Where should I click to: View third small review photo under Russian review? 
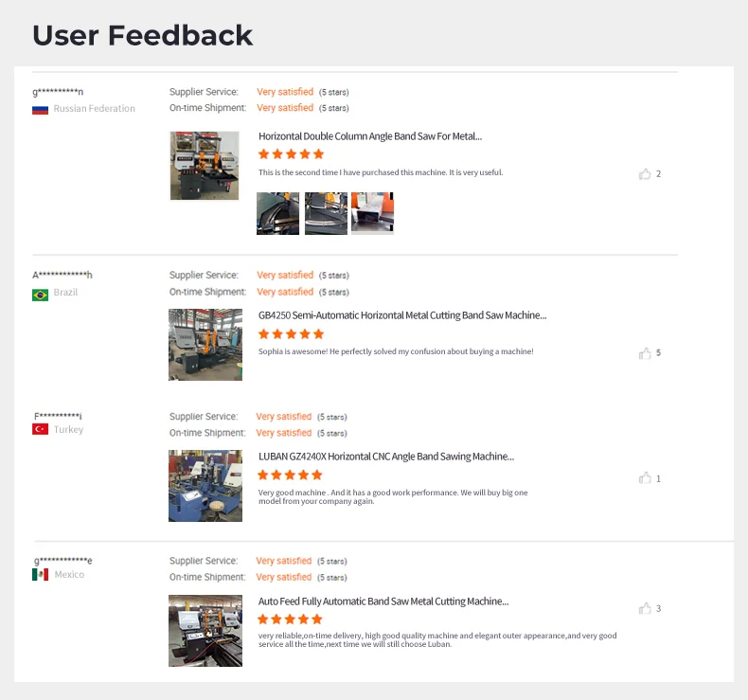(x=372, y=213)
